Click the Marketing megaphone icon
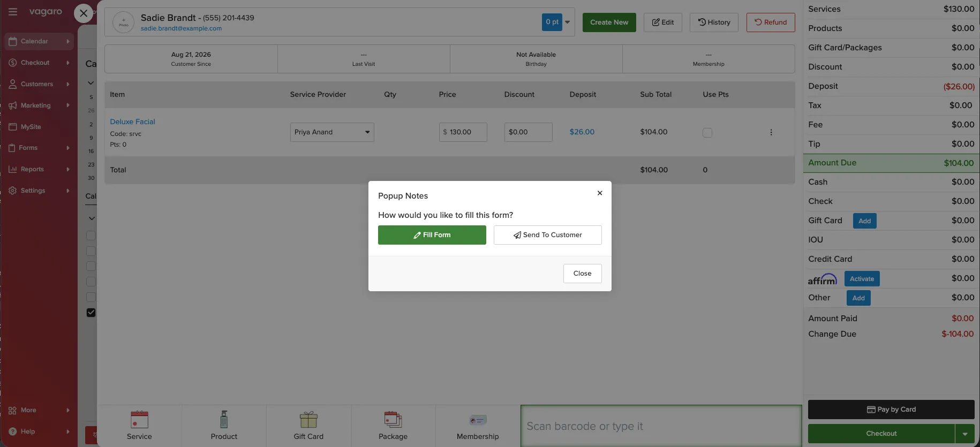Screen dimensions: 980x447 tap(13, 105)
